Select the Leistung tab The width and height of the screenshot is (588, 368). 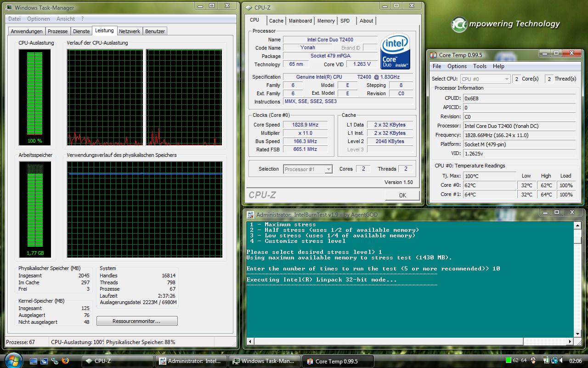104,30
